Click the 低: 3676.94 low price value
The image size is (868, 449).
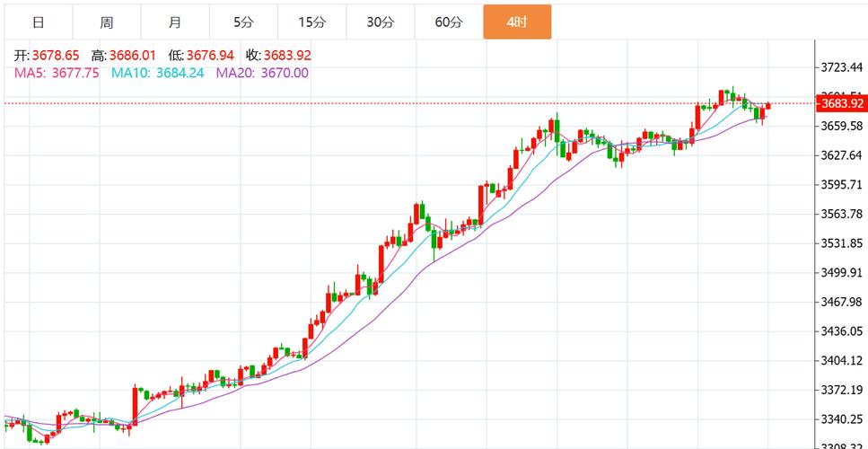coord(201,56)
